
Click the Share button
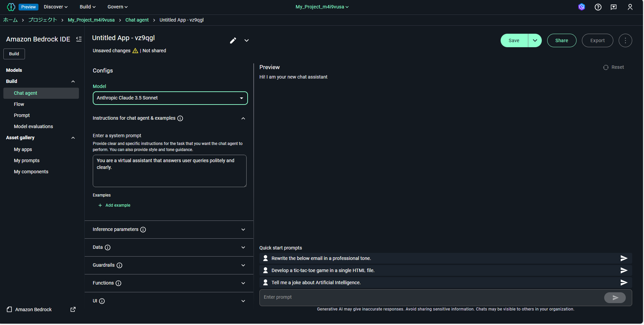(x=562, y=40)
